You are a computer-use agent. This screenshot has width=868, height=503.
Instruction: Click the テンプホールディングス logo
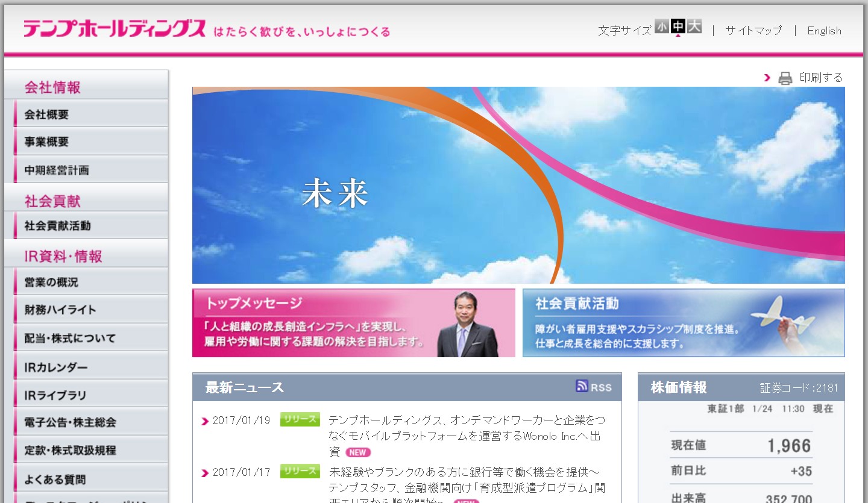click(115, 28)
